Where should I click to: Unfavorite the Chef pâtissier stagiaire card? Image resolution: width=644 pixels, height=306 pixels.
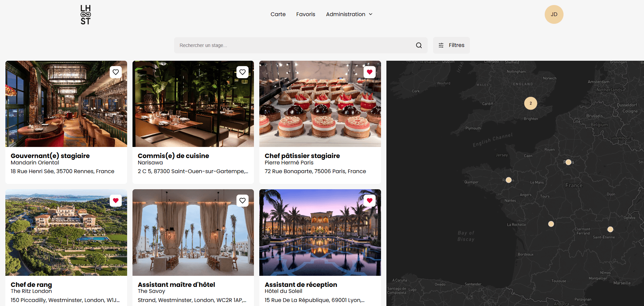pyautogui.click(x=370, y=72)
